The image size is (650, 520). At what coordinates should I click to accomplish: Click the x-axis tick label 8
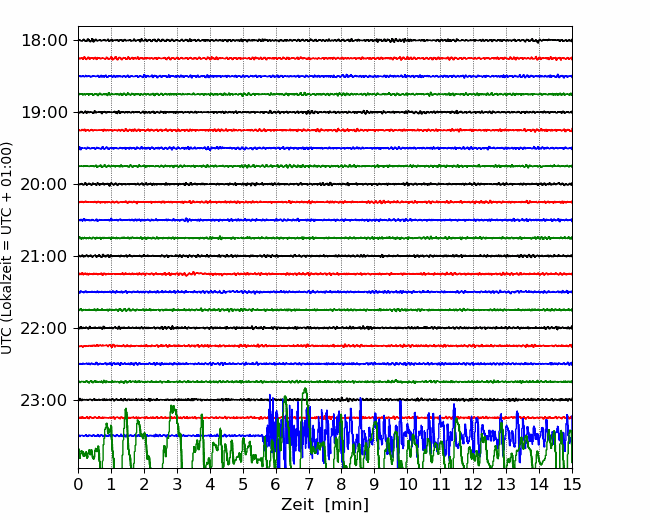coord(342,484)
